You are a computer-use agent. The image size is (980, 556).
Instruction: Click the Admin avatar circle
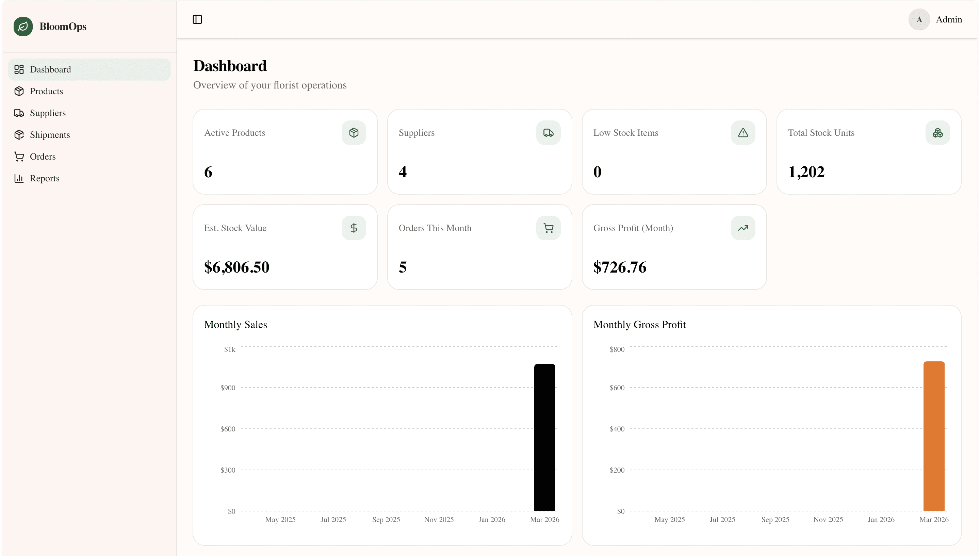(919, 19)
